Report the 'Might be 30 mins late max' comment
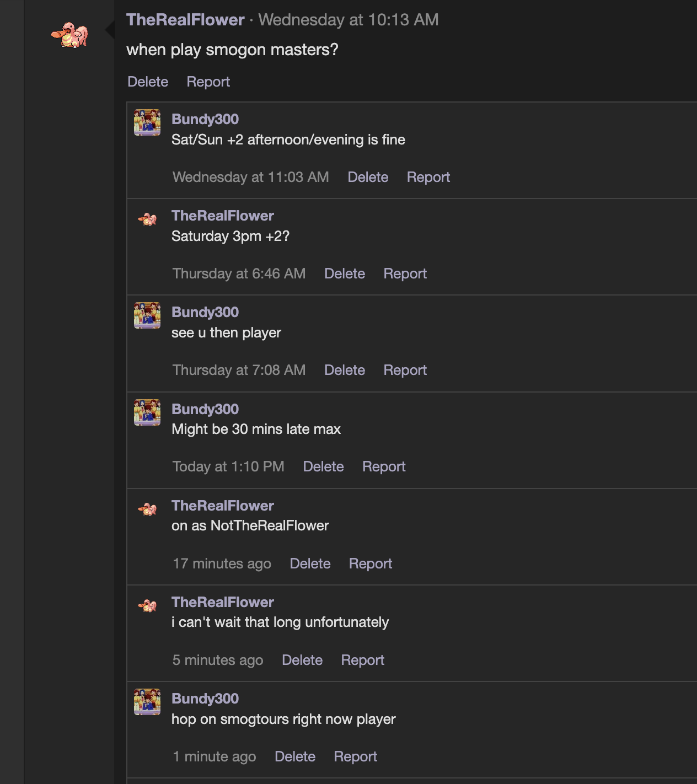Screen dimensions: 697x784 tap(384, 466)
